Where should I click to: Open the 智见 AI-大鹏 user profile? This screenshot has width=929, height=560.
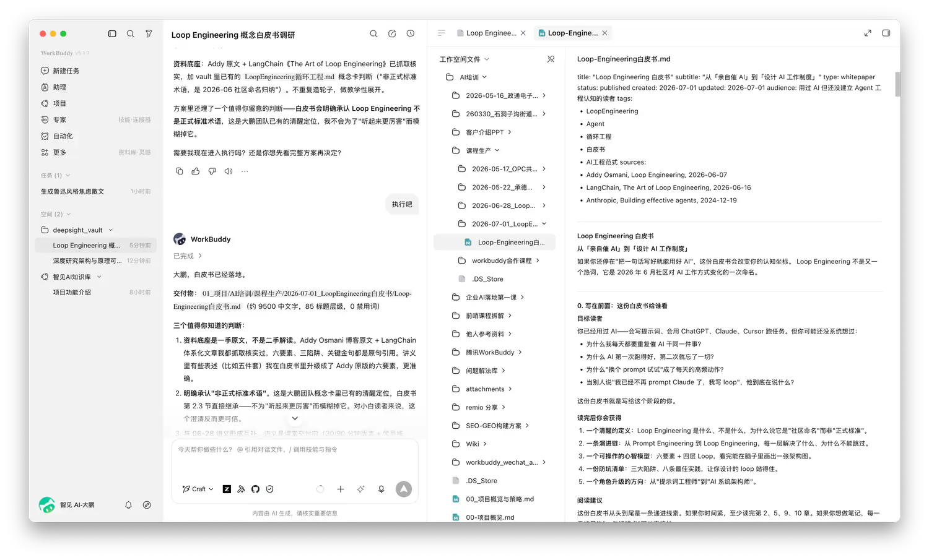[x=67, y=506]
